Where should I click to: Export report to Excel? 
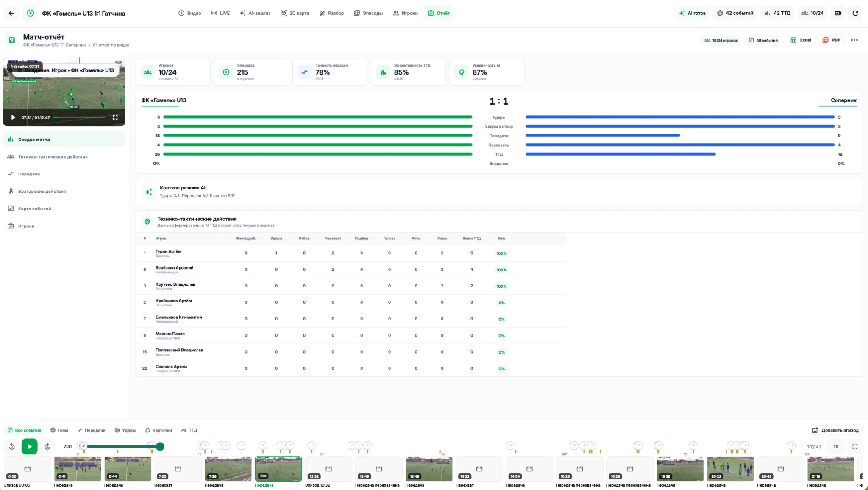[x=801, y=40]
